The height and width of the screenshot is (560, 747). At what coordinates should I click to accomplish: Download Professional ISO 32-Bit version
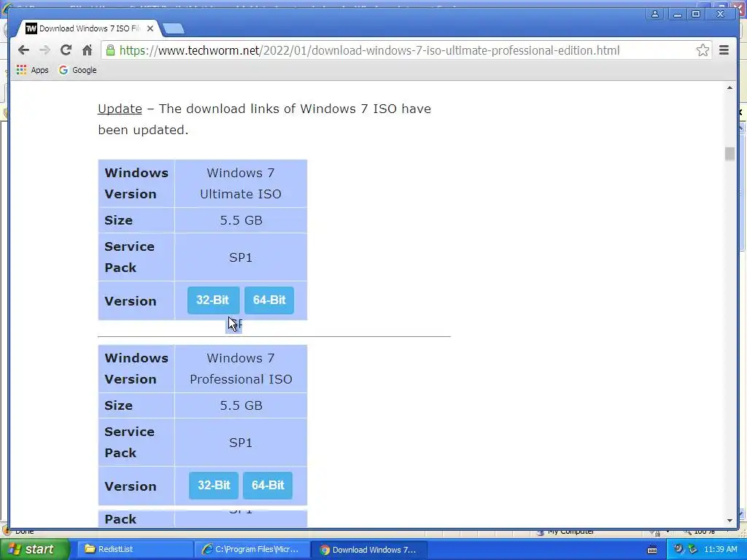click(x=214, y=485)
